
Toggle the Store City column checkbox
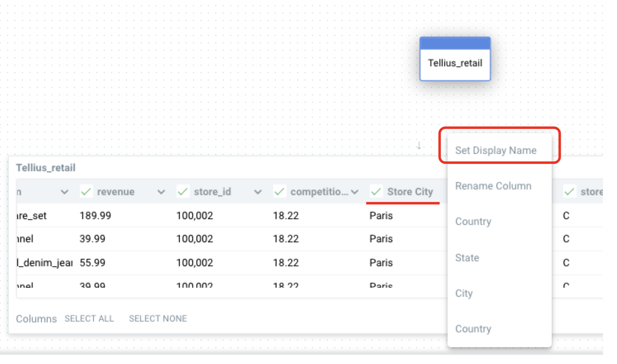(376, 191)
